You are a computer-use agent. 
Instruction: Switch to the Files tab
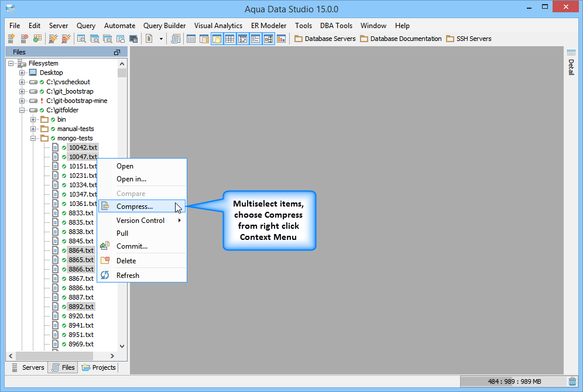coord(63,367)
